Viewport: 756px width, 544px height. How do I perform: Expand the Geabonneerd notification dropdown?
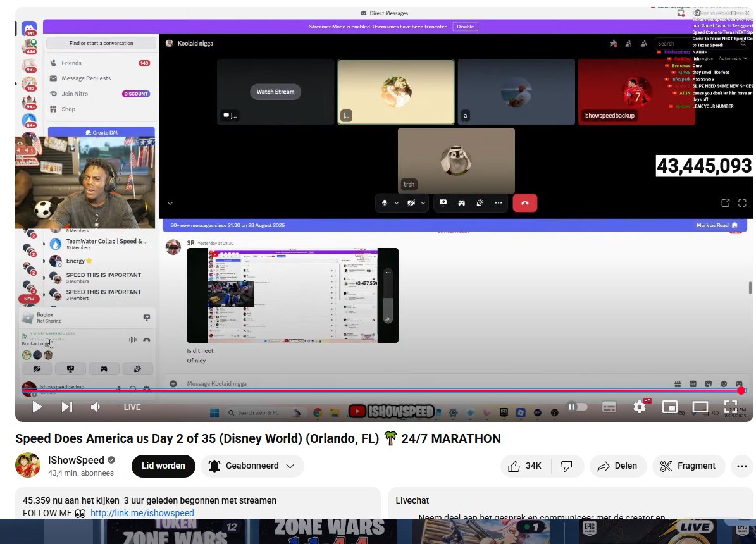[252, 466]
